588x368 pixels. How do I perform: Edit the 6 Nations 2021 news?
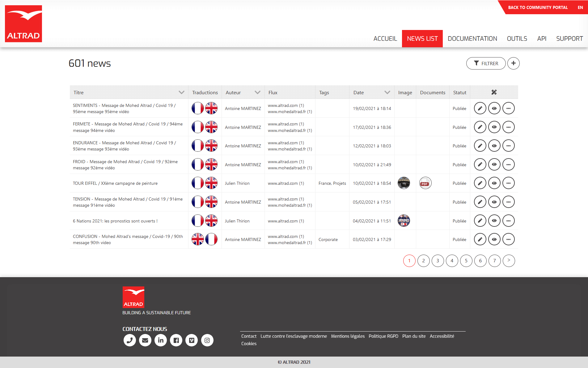[x=480, y=221]
